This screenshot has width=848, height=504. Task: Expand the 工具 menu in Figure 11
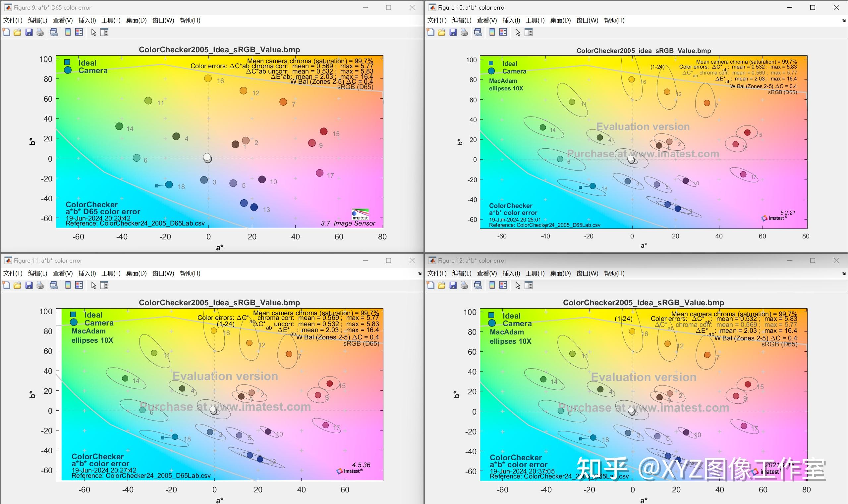[111, 274]
